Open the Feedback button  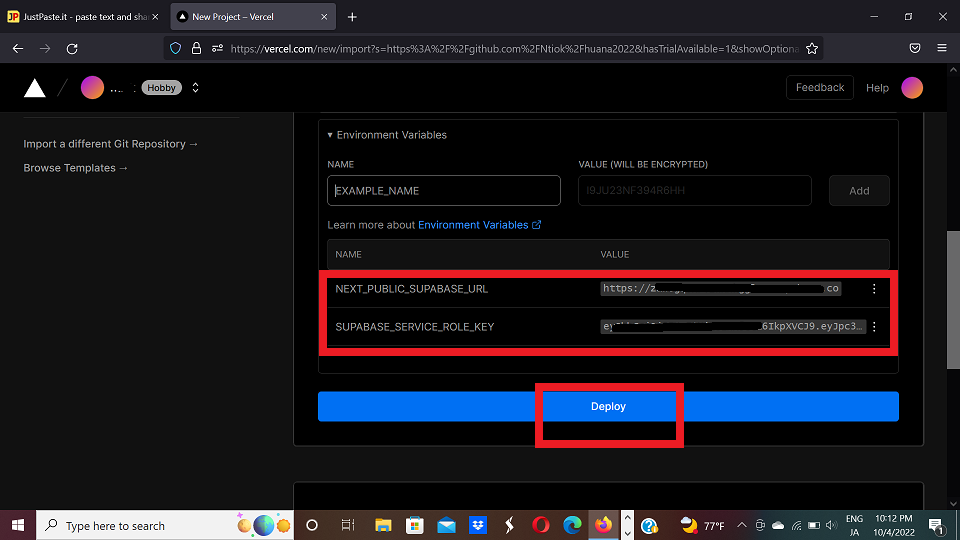820,88
